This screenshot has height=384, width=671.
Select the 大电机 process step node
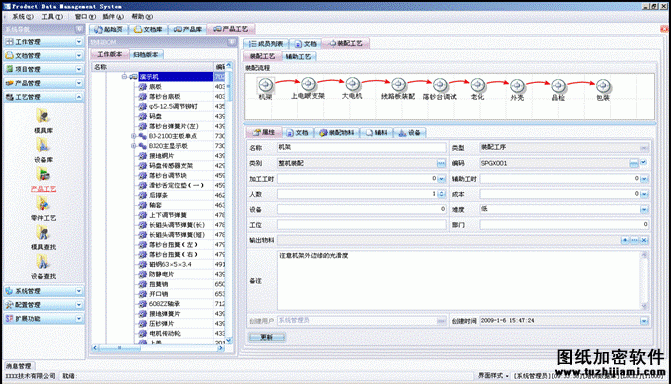tap(352, 84)
